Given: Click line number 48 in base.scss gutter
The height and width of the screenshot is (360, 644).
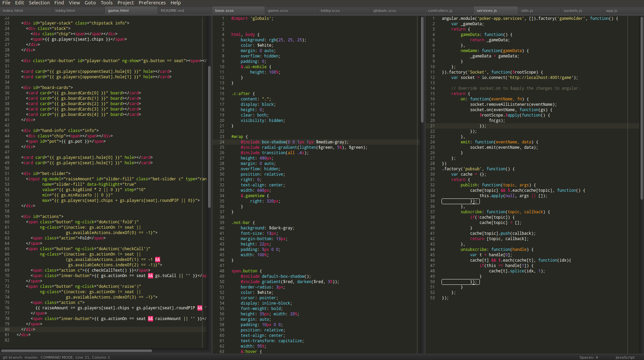Looking at the screenshot, I should point(222,271).
